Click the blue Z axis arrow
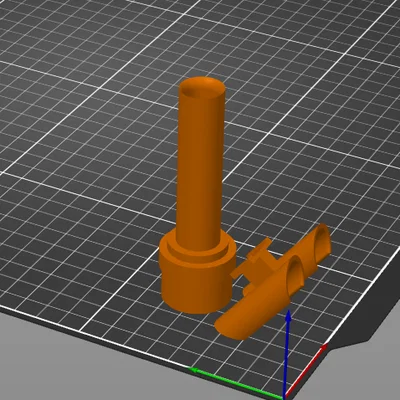The height and width of the screenshot is (400, 400). coord(288,353)
